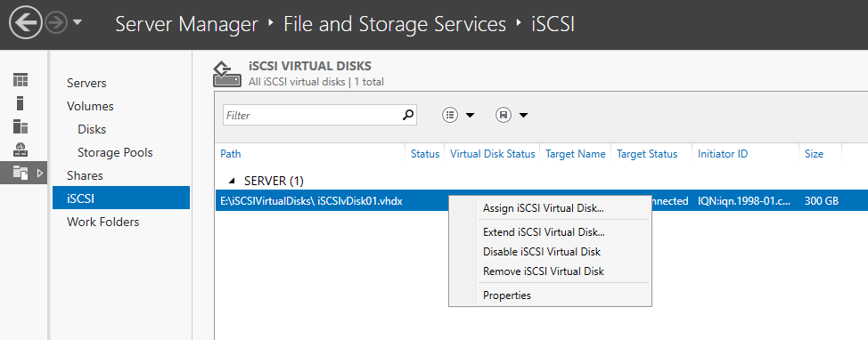Collapse the SERVER (1) group

(x=233, y=181)
